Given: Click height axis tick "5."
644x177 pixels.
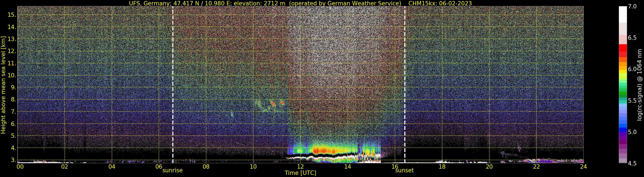Looking at the screenshot, I should 13,136.
